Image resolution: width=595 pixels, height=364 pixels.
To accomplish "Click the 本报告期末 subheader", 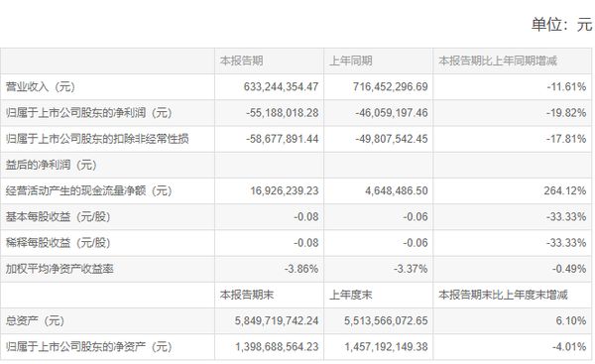I will click(247, 295).
